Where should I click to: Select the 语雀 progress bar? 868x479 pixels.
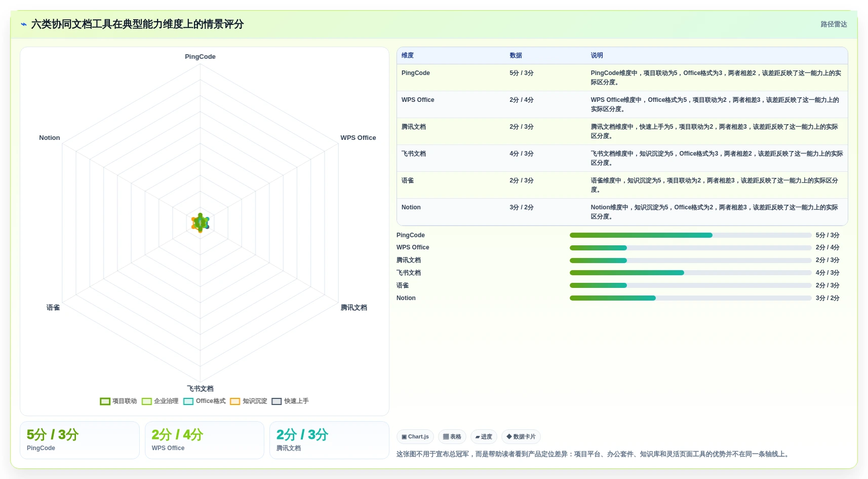[690, 285]
